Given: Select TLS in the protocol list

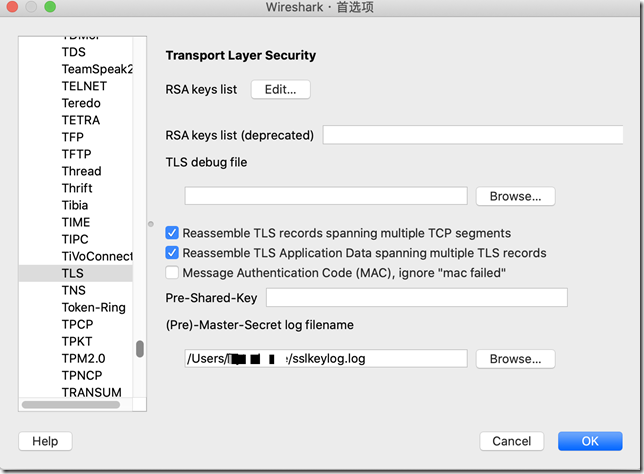Looking at the screenshot, I should [76, 274].
